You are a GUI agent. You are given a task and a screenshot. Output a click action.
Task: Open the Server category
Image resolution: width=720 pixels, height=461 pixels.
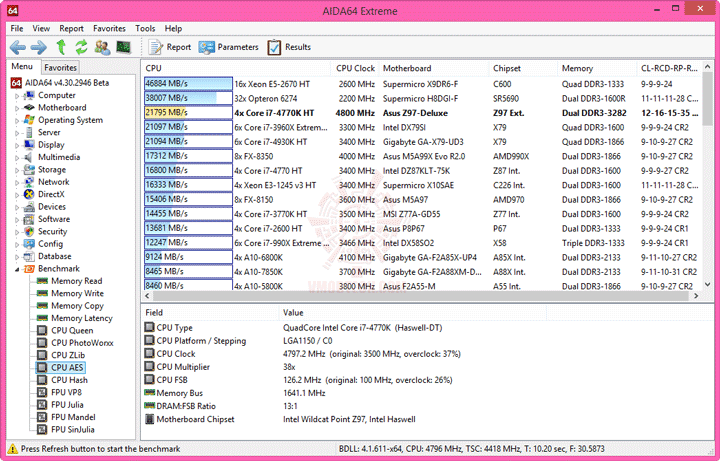point(49,132)
